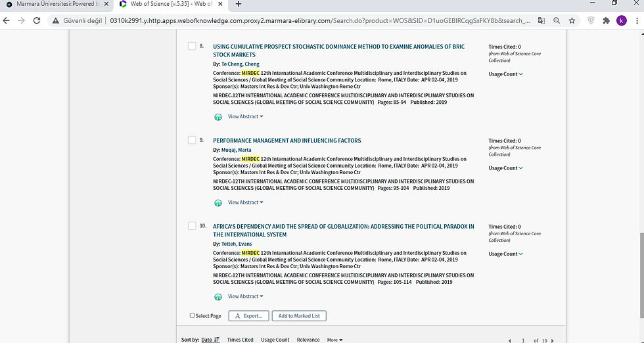Open author link To Cheng, Cheng

click(241, 64)
